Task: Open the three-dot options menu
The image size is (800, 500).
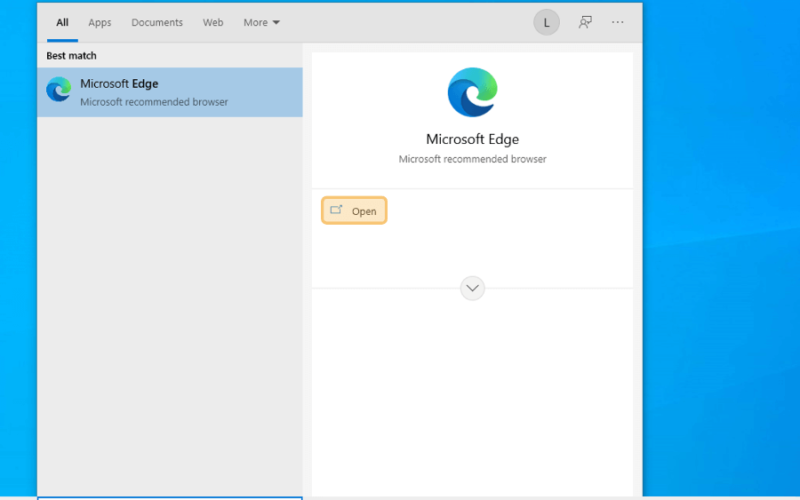Action: [617, 22]
